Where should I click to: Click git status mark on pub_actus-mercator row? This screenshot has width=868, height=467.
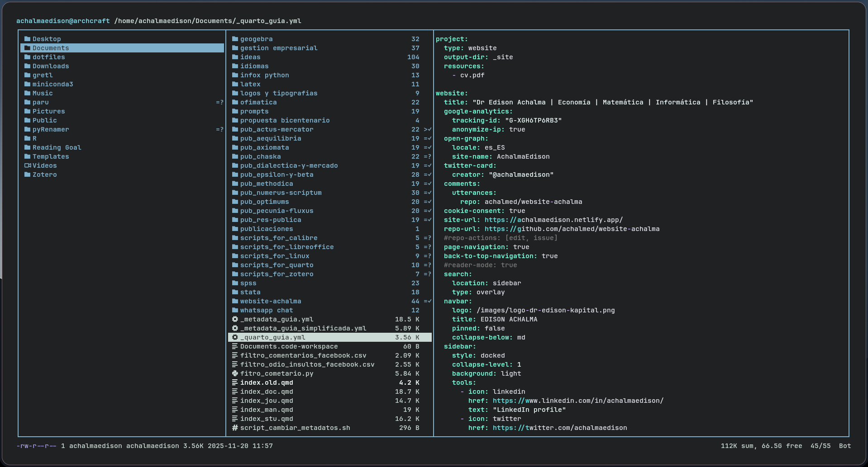427,129
